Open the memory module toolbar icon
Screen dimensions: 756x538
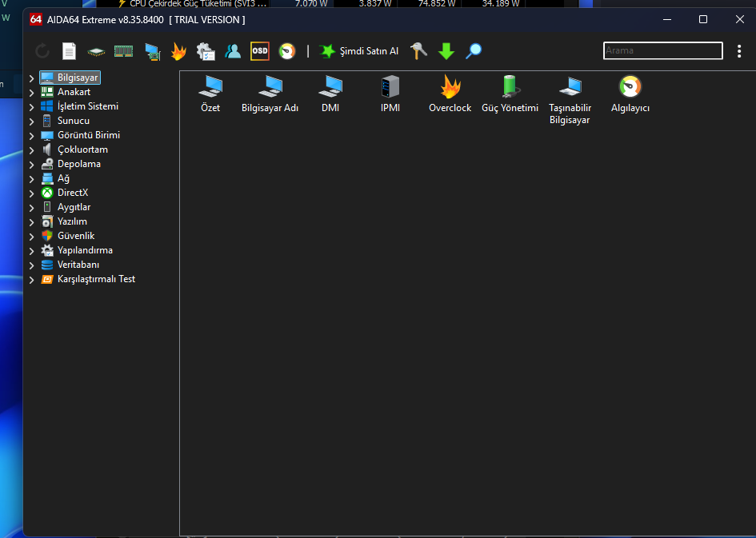[x=123, y=51]
